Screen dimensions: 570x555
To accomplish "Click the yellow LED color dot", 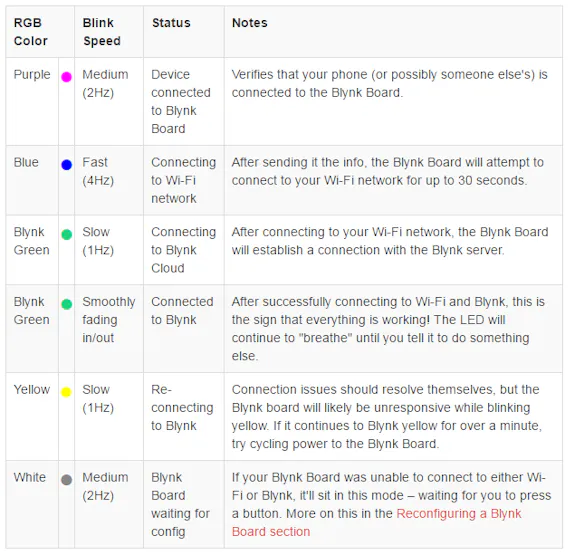I will click(x=66, y=392).
